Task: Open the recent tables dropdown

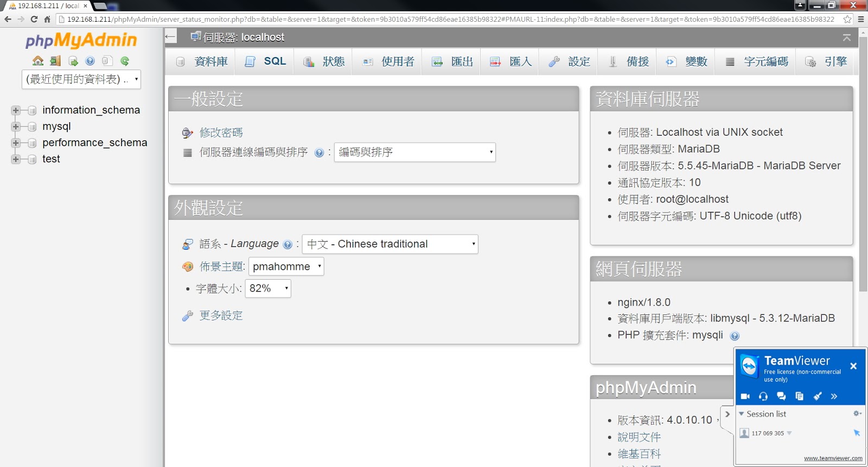Action: point(81,79)
